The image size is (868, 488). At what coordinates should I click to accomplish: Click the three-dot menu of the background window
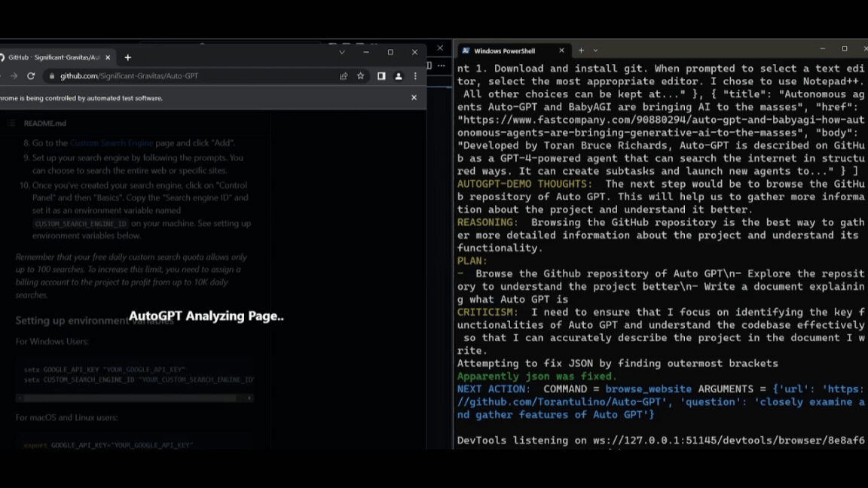pyautogui.click(x=442, y=66)
